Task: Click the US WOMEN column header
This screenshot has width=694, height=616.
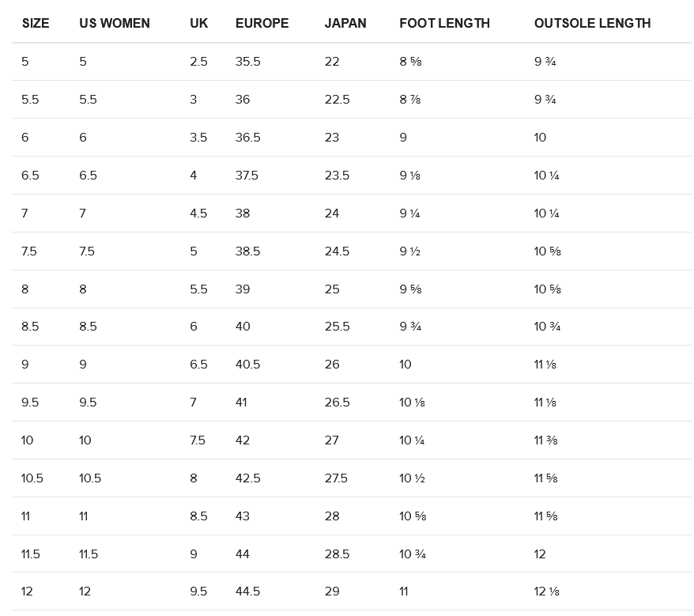Action: [x=115, y=23]
